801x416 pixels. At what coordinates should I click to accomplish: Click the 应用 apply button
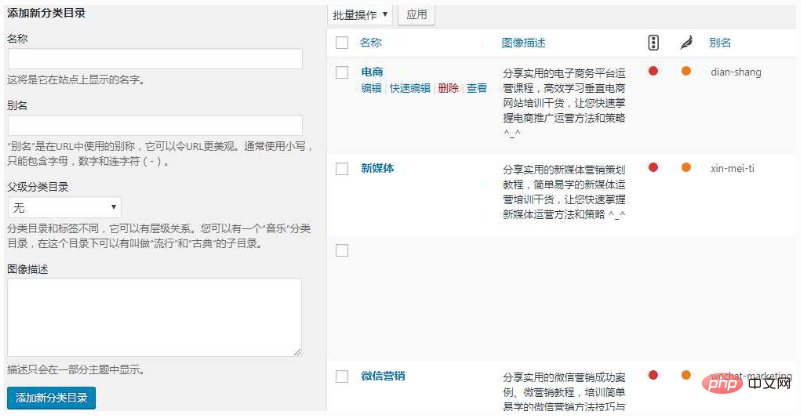(417, 15)
